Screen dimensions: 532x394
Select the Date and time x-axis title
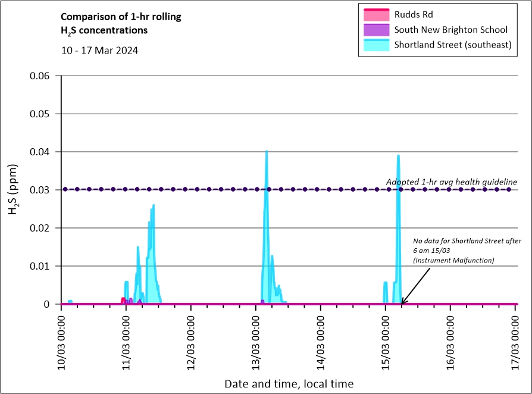point(289,384)
